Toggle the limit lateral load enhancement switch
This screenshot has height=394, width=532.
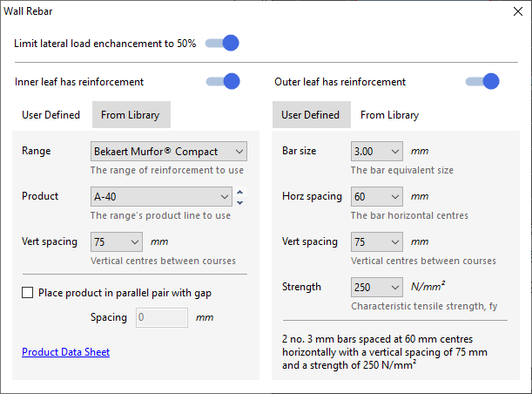pyautogui.click(x=222, y=43)
